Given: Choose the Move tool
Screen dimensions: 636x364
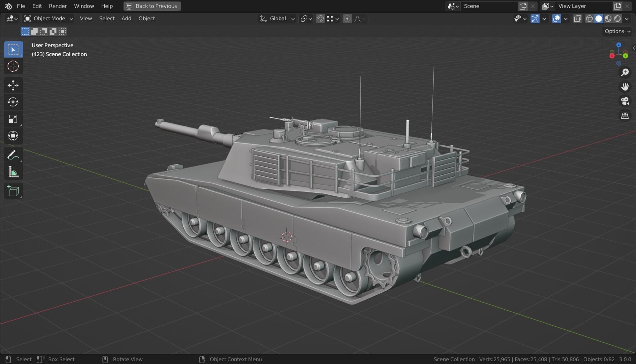Looking at the screenshot, I should coord(13,85).
